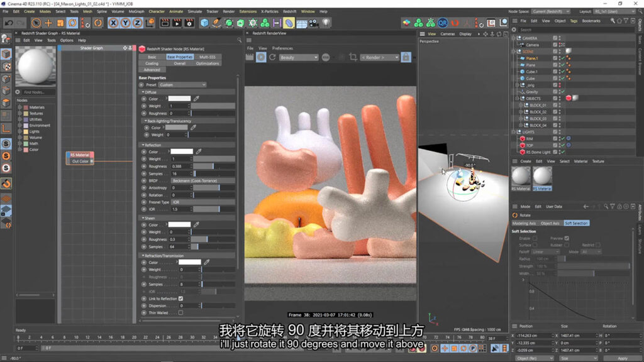Select the Rotate tool in toolbar
This screenshot has width=644, height=362.
coord(73,23)
